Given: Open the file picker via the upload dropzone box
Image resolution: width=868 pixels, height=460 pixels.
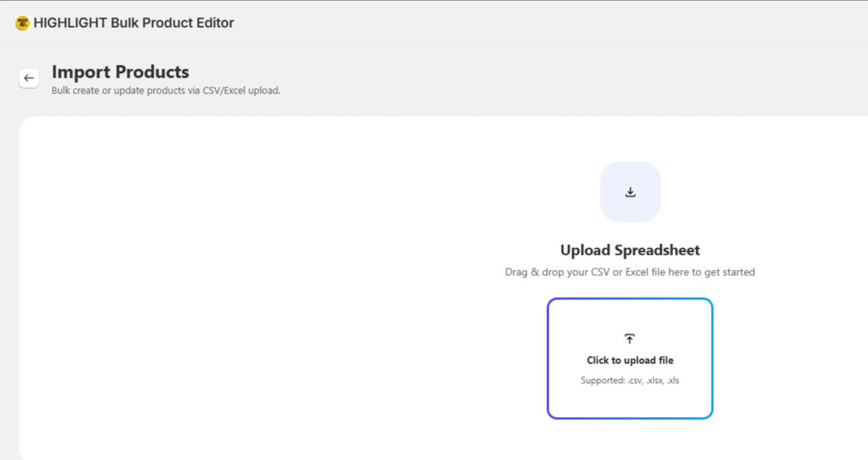Looking at the screenshot, I should click(630, 359).
